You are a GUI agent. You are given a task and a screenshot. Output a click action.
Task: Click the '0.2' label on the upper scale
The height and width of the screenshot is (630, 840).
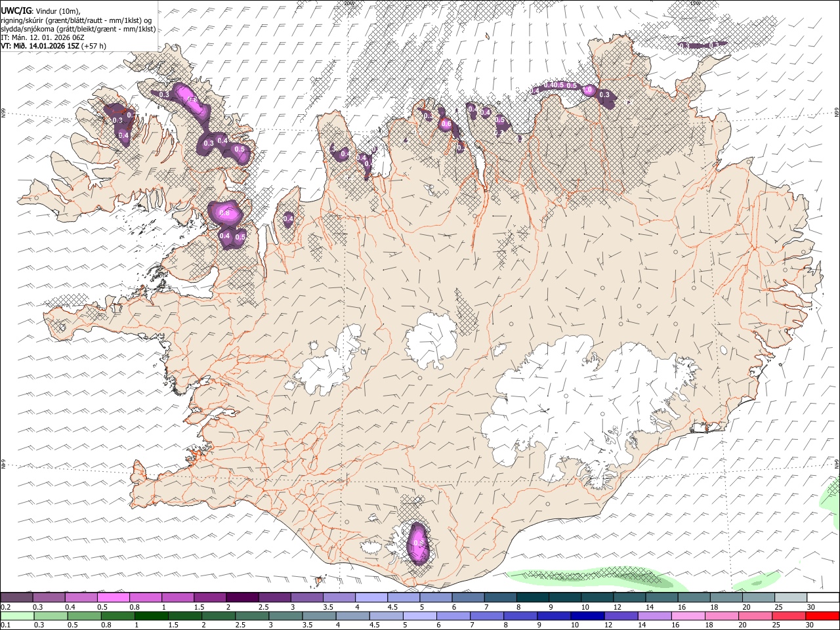coord(6,607)
